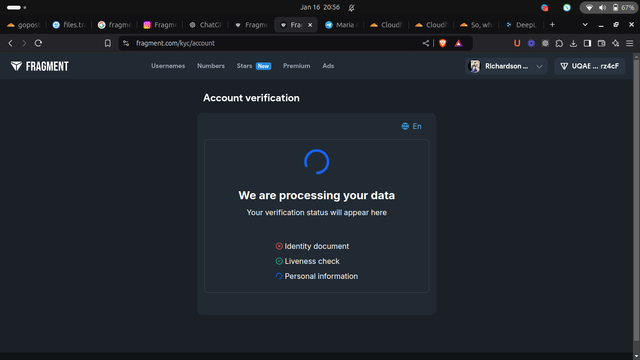This screenshot has height=360, width=640.
Task: Click the battery 67% indicator
Action: (x=624, y=8)
